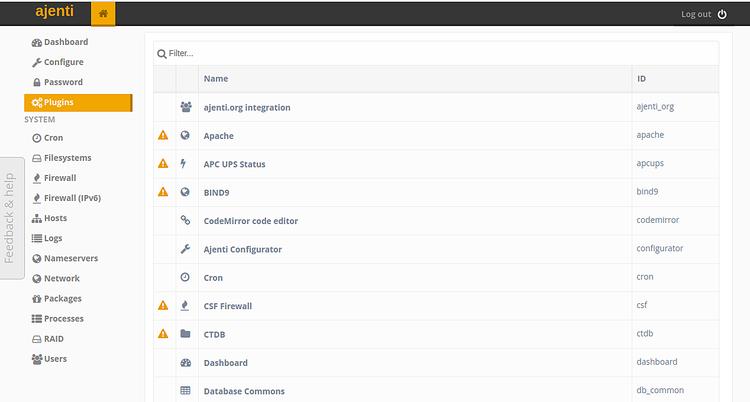Click the Ajenti Configurator wrench icon
The width and height of the screenshot is (750, 402).
click(185, 249)
